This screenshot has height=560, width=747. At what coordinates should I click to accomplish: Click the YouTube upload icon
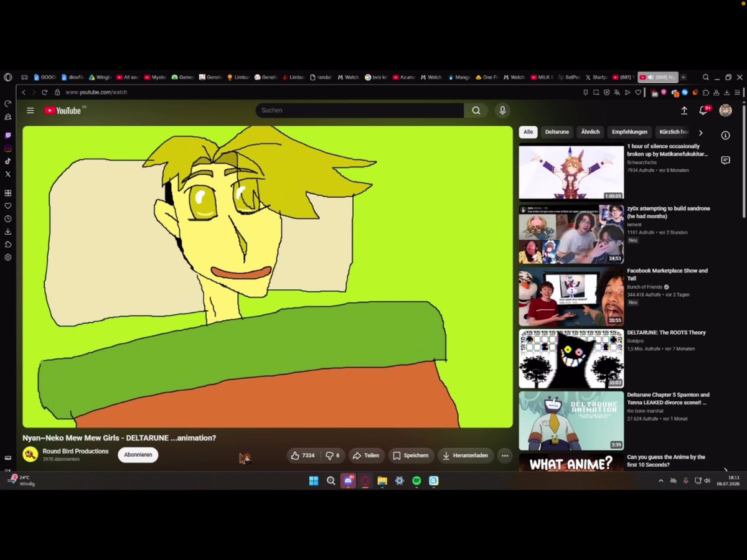click(x=684, y=110)
